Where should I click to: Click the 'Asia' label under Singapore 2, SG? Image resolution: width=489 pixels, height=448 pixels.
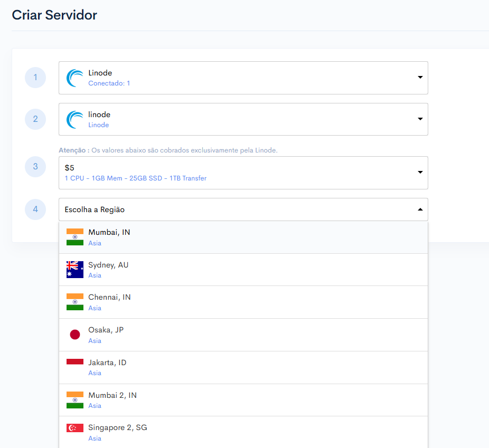[95, 439]
